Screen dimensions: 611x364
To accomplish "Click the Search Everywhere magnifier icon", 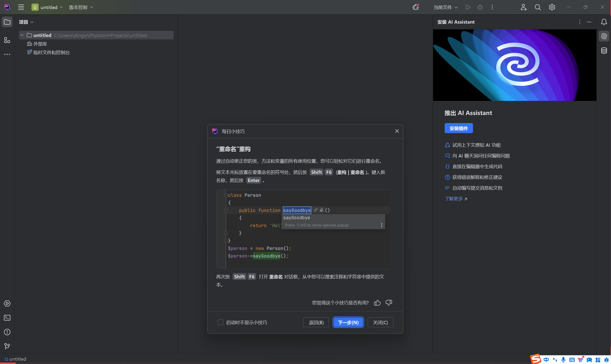I will pos(538,7).
